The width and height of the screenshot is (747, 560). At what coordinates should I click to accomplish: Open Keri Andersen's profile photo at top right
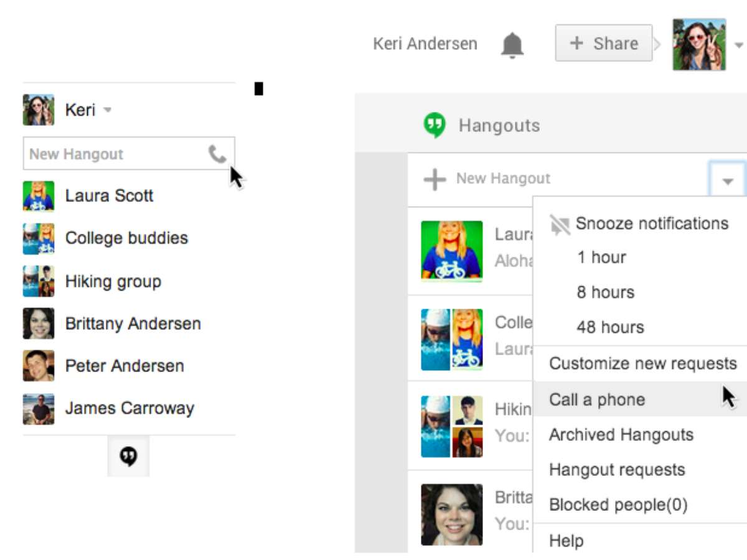699,44
